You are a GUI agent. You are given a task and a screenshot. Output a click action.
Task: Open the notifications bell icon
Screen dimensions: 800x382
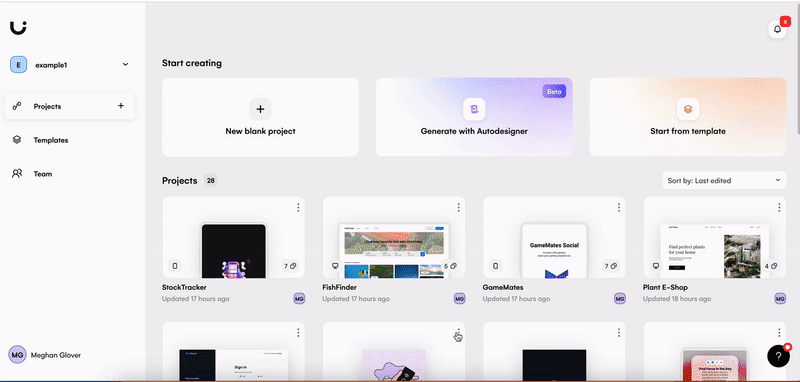(x=777, y=30)
